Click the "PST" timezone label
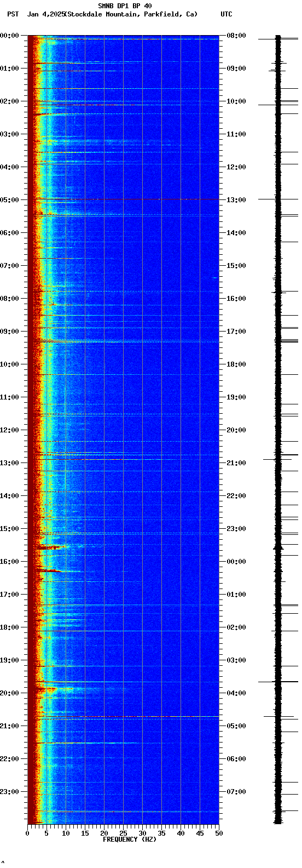 [x=13, y=14]
